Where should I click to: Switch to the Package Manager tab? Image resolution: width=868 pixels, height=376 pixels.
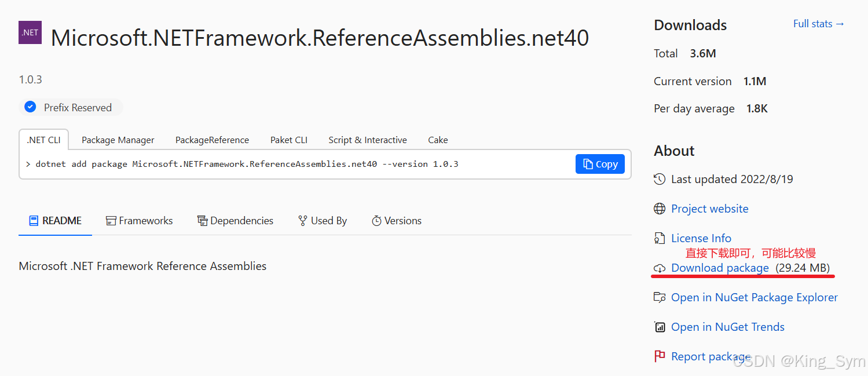(x=118, y=140)
